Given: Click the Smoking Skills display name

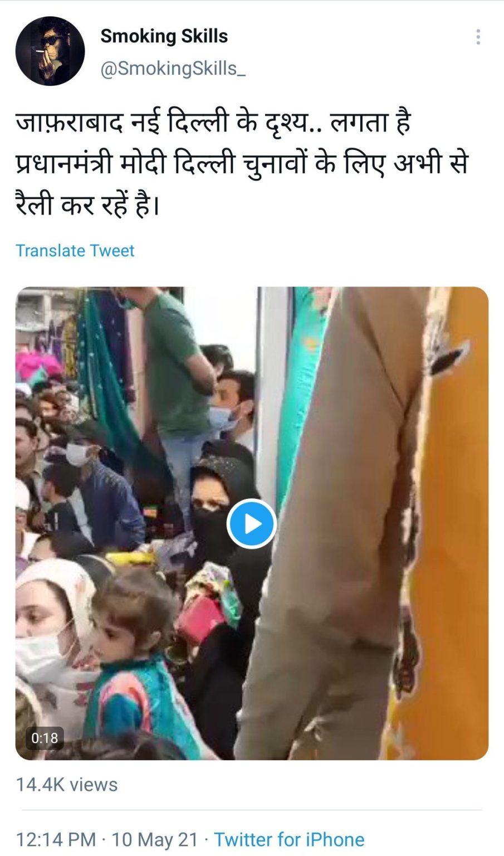Looking at the screenshot, I should 164,36.
